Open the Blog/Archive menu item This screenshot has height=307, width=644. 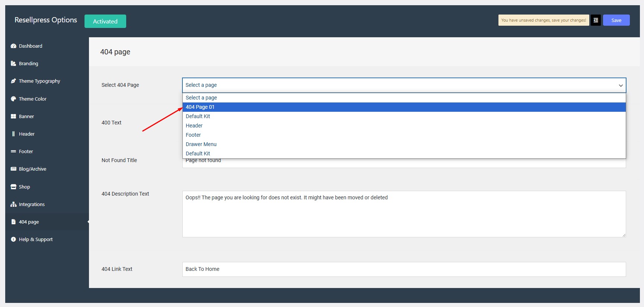tap(32, 169)
